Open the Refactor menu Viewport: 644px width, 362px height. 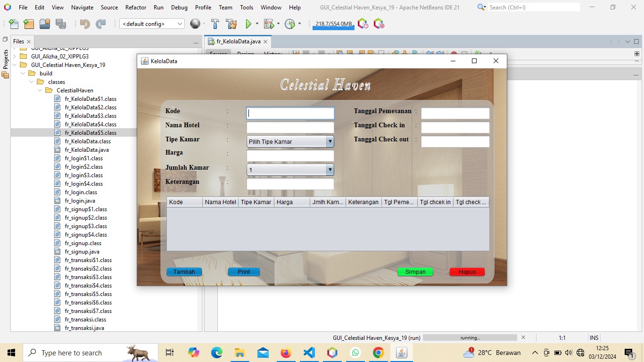pyautogui.click(x=136, y=8)
